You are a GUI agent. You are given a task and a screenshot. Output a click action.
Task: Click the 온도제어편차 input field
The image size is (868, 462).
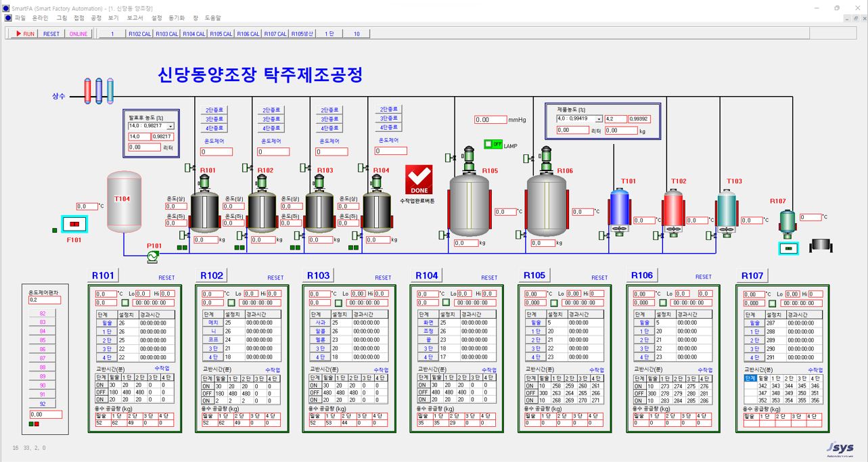[x=45, y=300]
